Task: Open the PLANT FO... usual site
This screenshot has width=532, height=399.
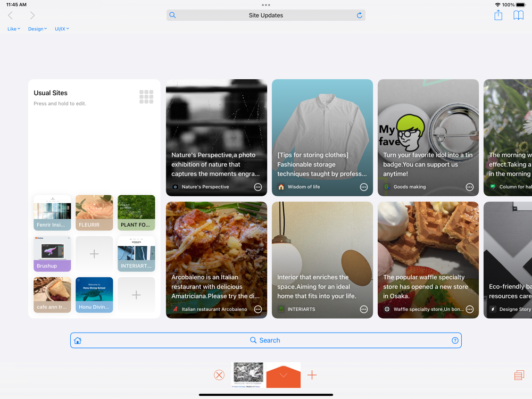Action: click(x=136, y=213)
